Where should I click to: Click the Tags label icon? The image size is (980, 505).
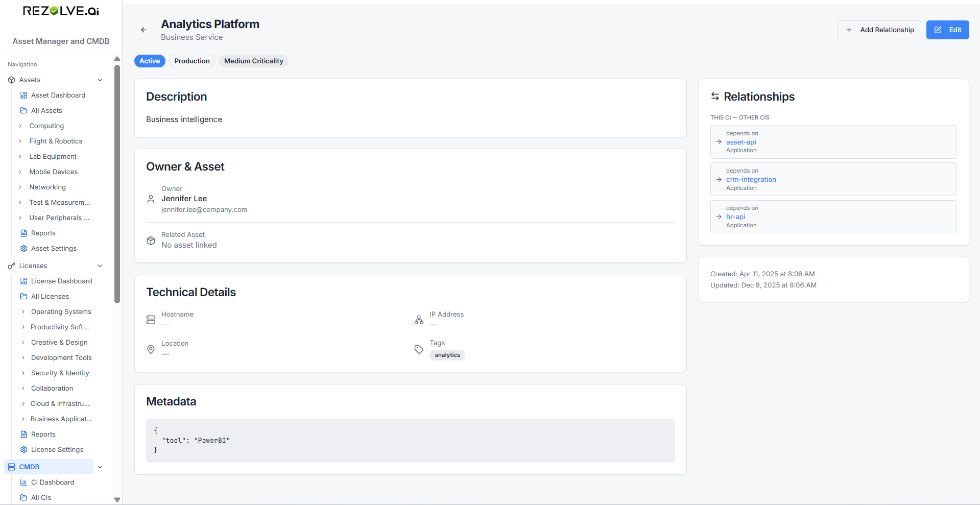(419, 349)
